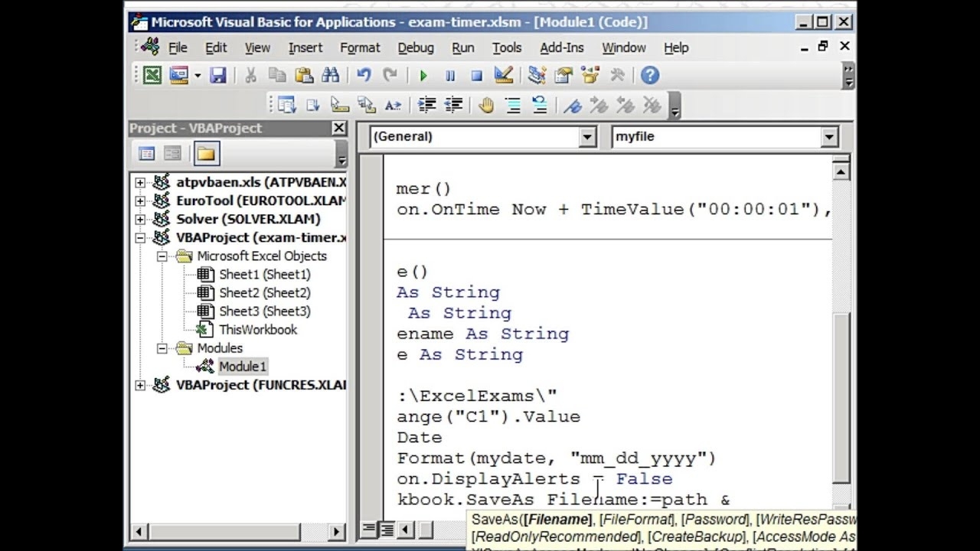The height and width of the screenshot is (551, 980).
Task: Open the (General) object dropdown
Action: tap(587, 137)
